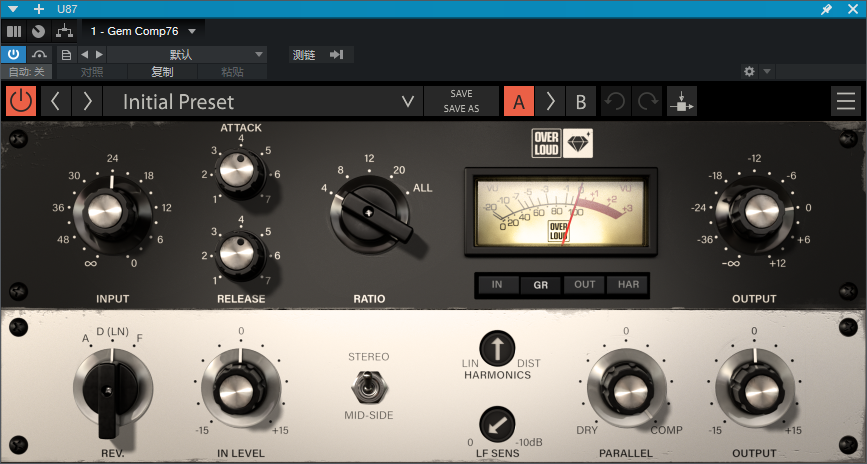Click the PARALLEL dry/comp knob

coord(628,390)
